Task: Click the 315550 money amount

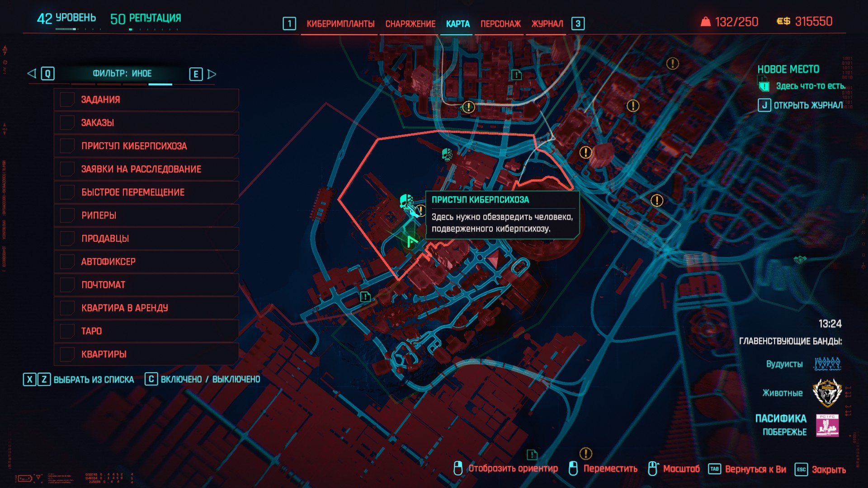Action: point(814,21)
